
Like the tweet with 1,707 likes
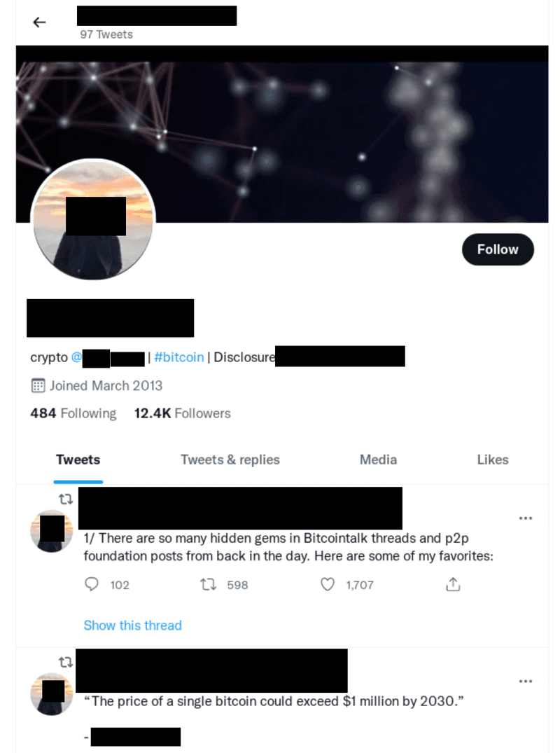(x=328, y=584)
